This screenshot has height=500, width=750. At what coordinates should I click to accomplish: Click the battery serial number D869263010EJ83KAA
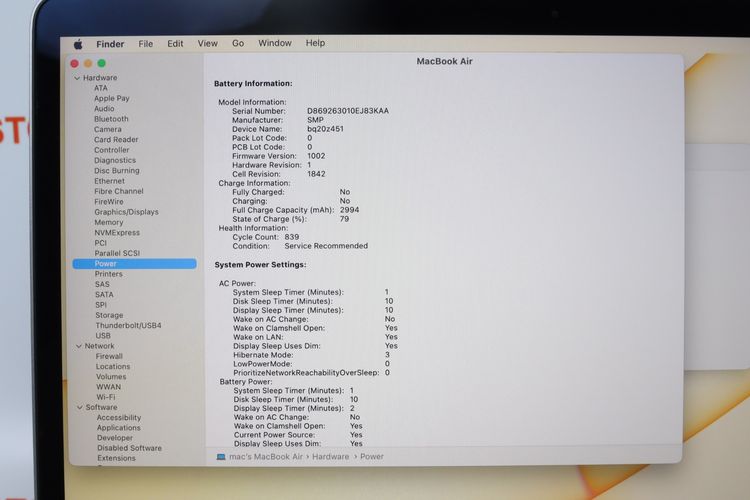click(348, 111)
